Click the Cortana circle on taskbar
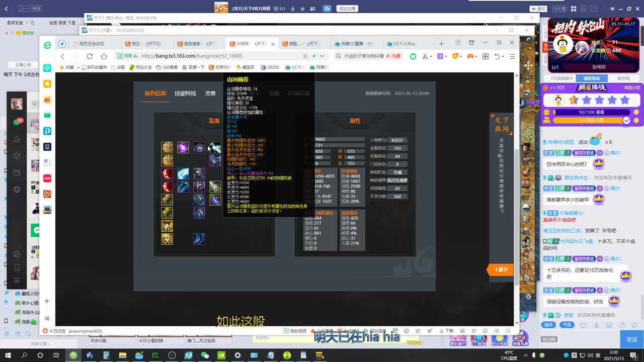The image size is (644, 362). (x=41, y=355)
